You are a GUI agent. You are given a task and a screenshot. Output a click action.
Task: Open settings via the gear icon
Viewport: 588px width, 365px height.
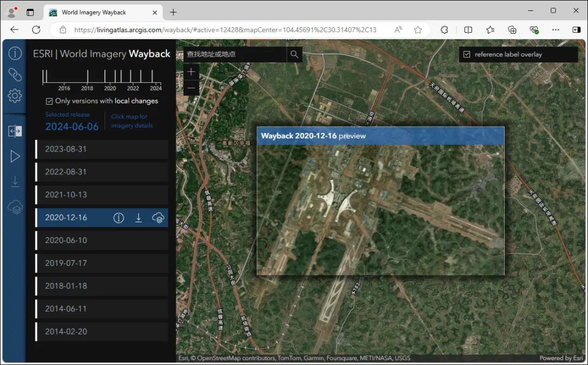tap(15, 96)
